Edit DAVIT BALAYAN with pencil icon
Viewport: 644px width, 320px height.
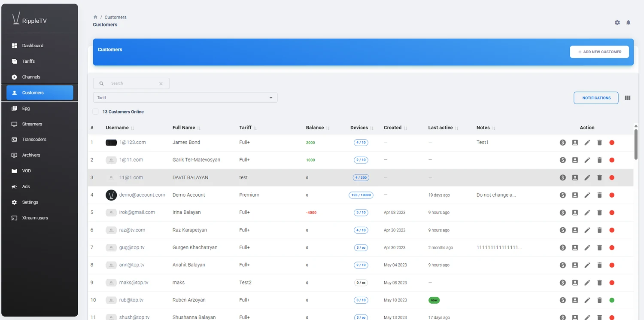click(587, 178)
